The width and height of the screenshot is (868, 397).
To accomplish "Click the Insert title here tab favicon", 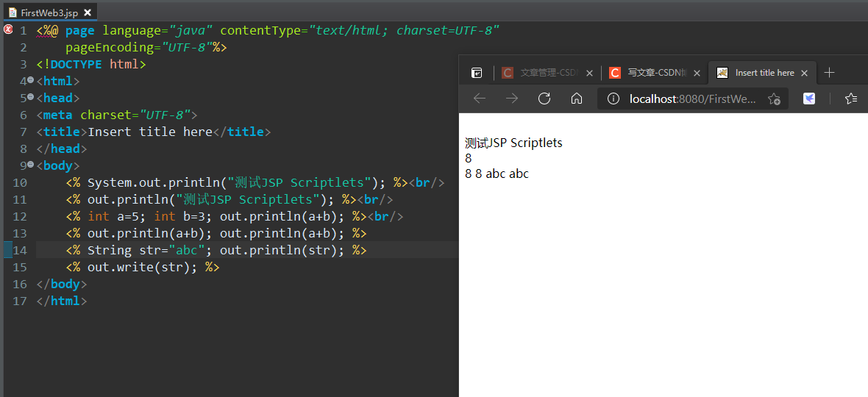I will (722, 73).
